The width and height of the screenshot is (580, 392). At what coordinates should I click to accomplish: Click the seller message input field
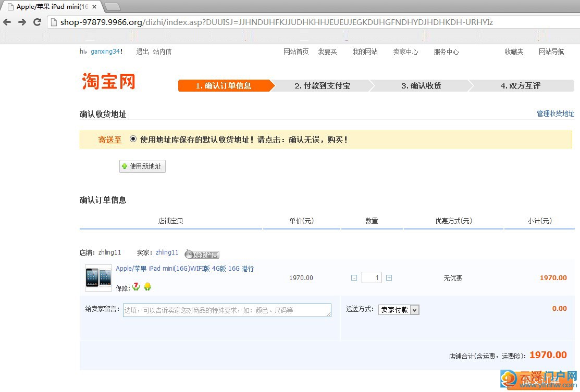point(227,310)
